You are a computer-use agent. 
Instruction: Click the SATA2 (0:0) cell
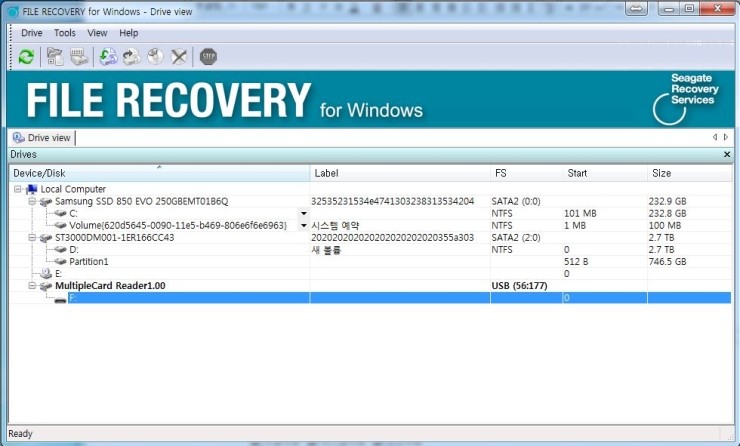[x=516, y=202]
